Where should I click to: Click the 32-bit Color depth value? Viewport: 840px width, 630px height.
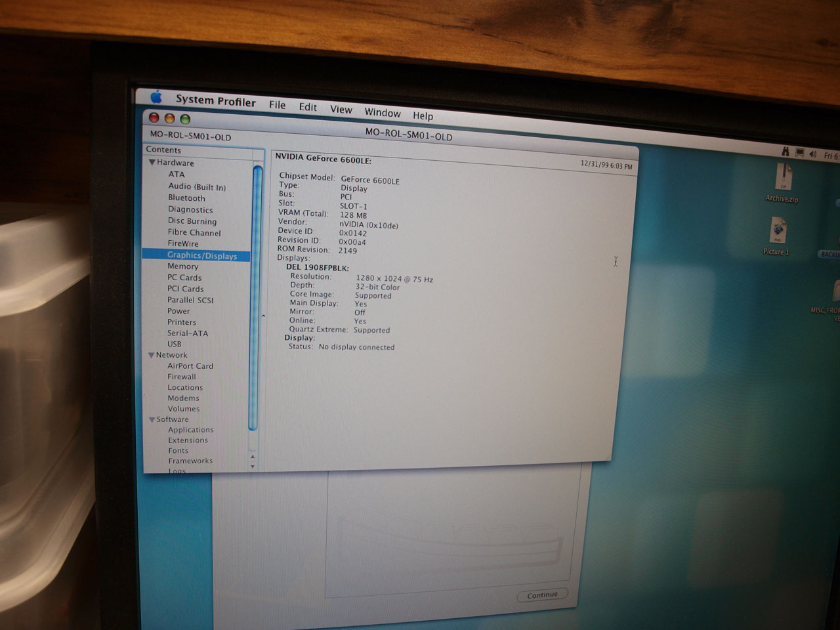[377, 287]
